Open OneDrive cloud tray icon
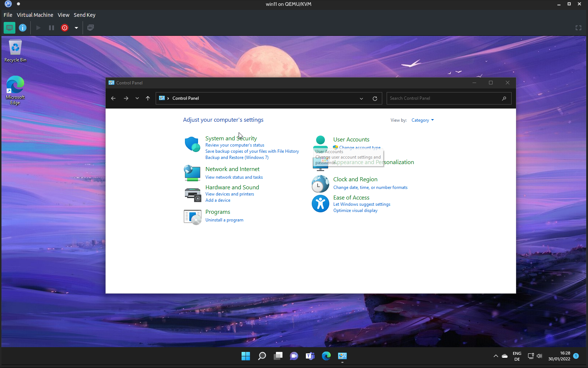Screen dimensions: 588x368 (x=505, y=356)
